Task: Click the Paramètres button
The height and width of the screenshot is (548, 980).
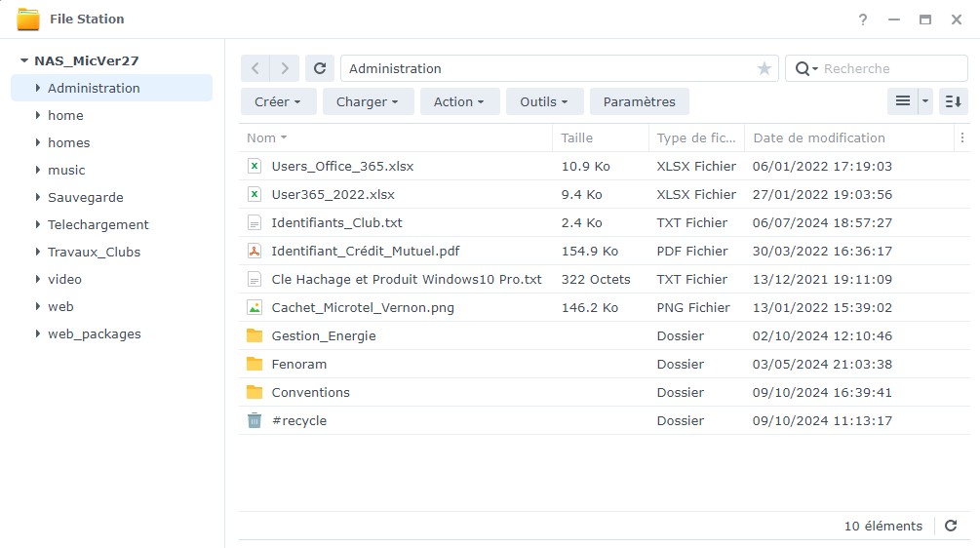Action: click(639, 101)
